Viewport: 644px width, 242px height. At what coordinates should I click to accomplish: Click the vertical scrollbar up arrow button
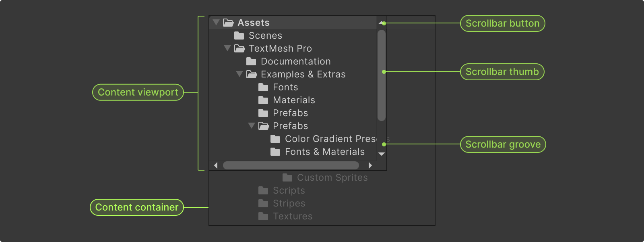pos(382,23)
